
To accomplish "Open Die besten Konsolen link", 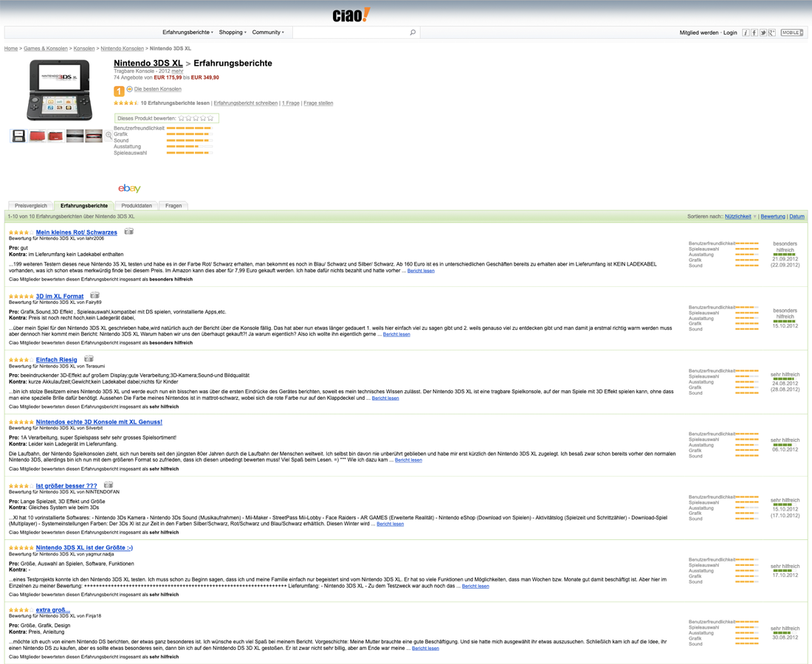I will pyautogui.click(x=157, y=89).
